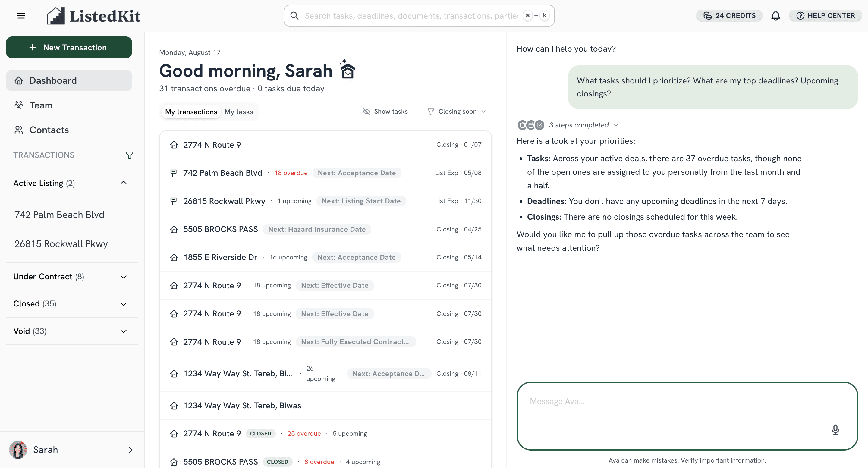This screenshot has height=468, width=868.
Task: Click the house icon for 1855 E Riverside Dr
Action: (174, 257)
